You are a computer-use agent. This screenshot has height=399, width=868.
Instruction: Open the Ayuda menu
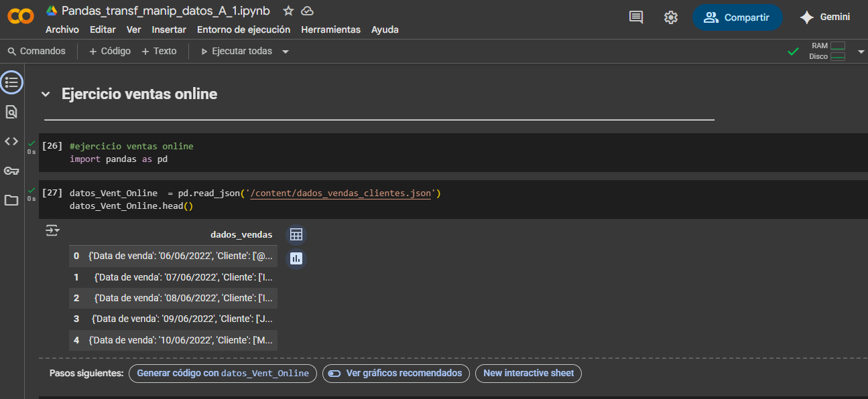point(385,29)
